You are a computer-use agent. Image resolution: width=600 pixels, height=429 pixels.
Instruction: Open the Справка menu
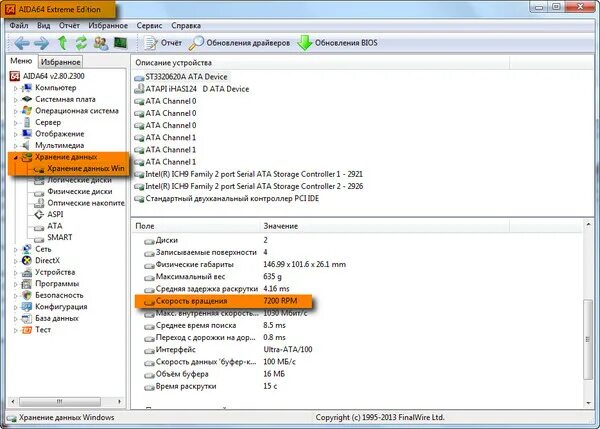[x=186, y=26]
